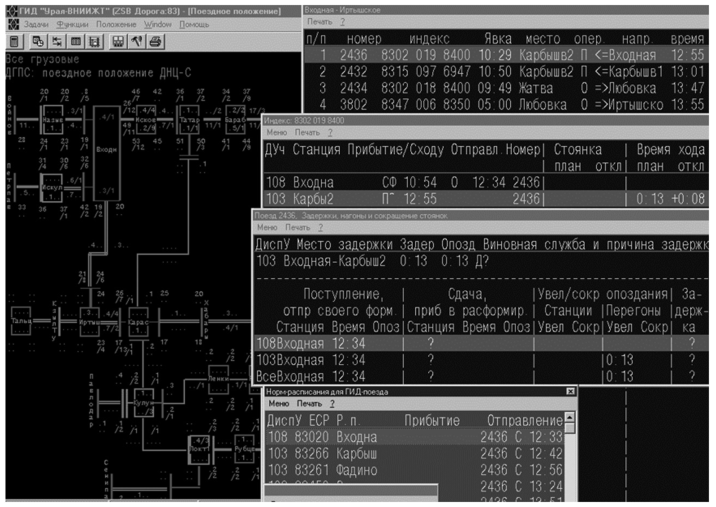Click the hammer tool toolbar icon
The image size is (716, 507).
click(x=136, y=41)
